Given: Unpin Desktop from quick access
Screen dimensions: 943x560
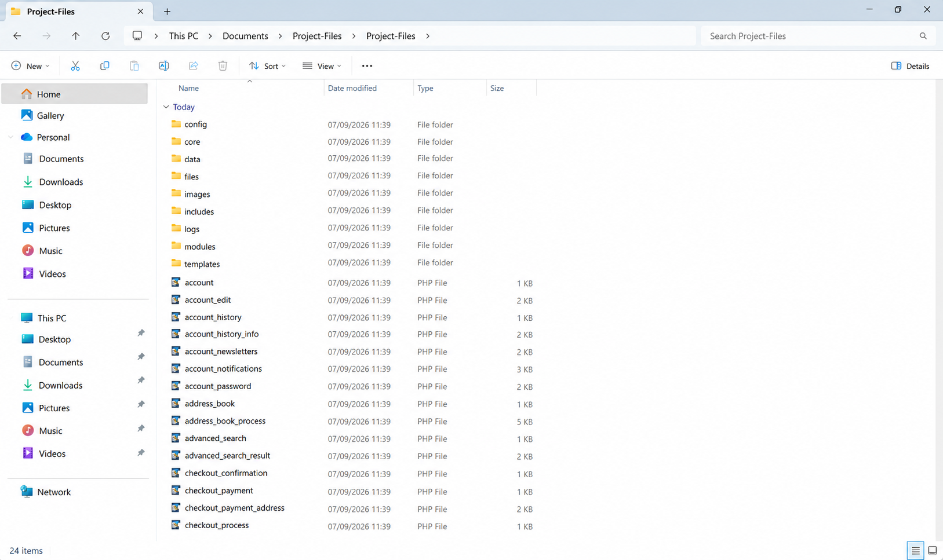Looking at the screenshot, I should pyautogui.click(x=141, y=333).
